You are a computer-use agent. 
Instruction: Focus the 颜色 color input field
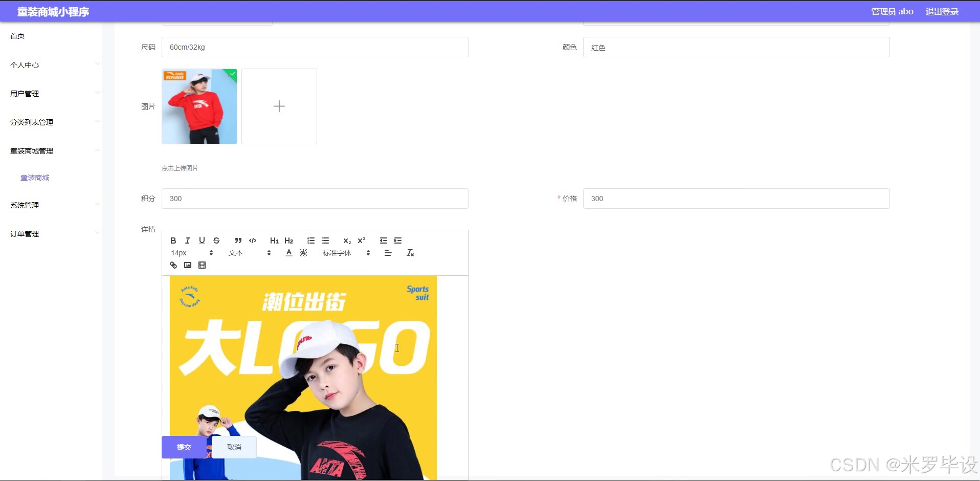pos(737,47)
